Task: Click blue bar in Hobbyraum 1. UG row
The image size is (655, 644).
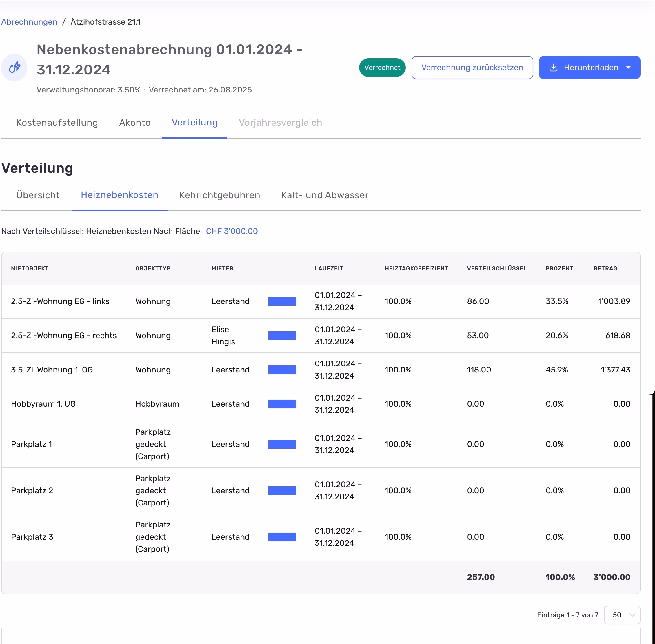Action: click(282, 404)
